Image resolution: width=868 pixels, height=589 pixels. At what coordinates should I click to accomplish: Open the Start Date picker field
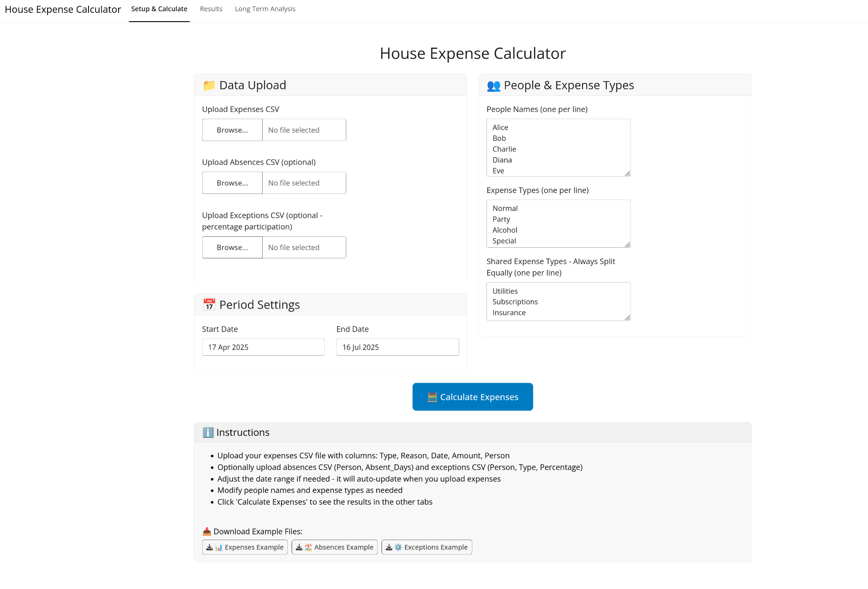(x=263, y=347)
